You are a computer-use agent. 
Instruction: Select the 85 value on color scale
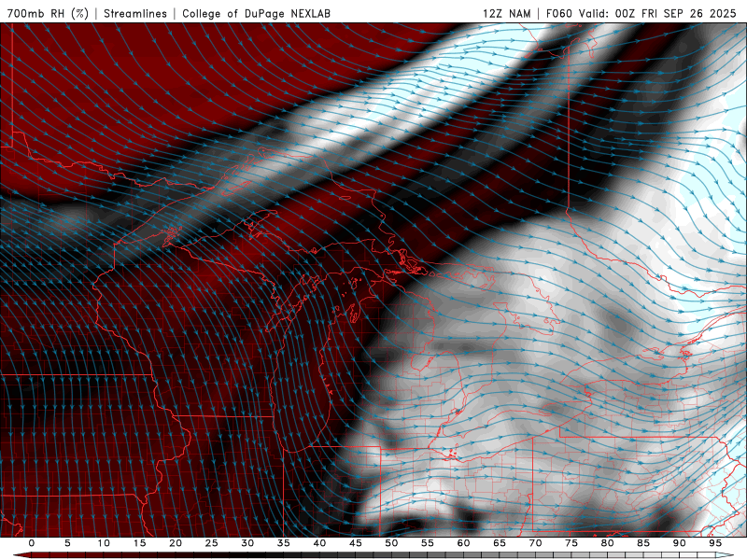(643, 543)
